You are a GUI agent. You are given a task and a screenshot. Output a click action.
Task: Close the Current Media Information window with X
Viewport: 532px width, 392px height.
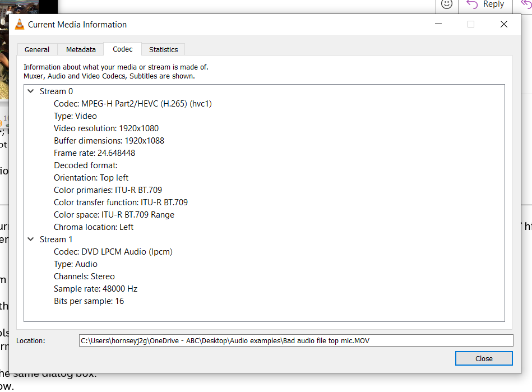pos(504,24)
